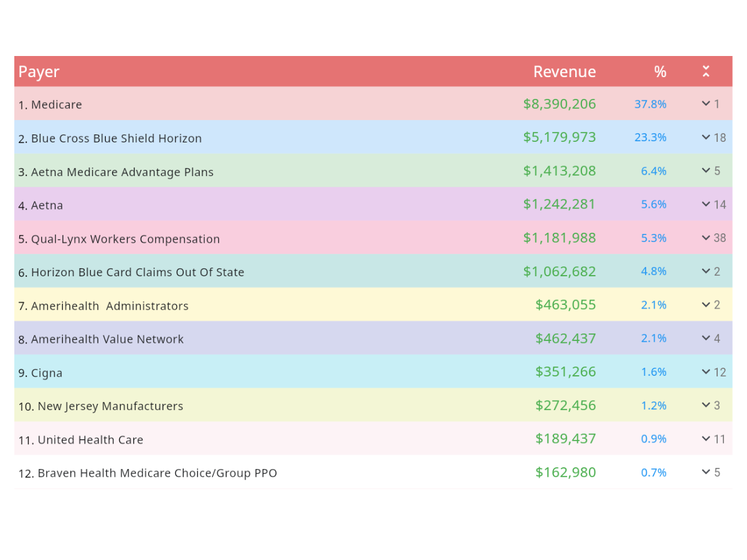
Task: Click the 1.6% percentage for Cigna
Action: tap(654, 371)
